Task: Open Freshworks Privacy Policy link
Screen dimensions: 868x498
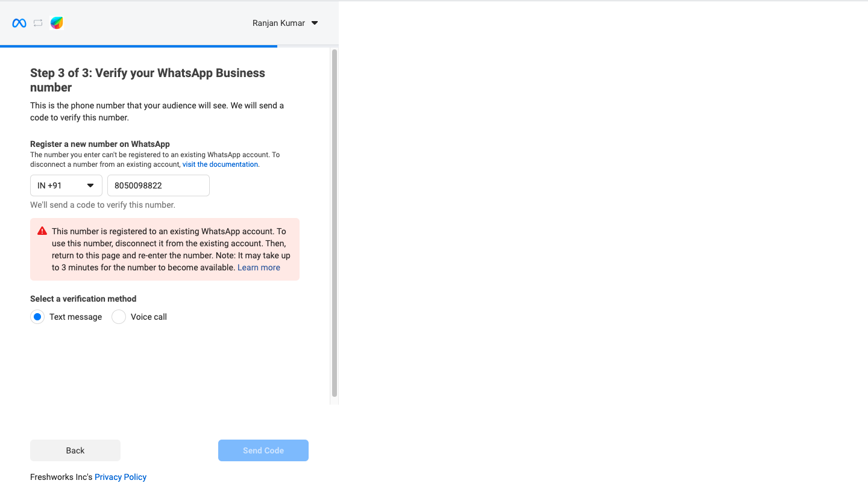Action: point(121,477)
